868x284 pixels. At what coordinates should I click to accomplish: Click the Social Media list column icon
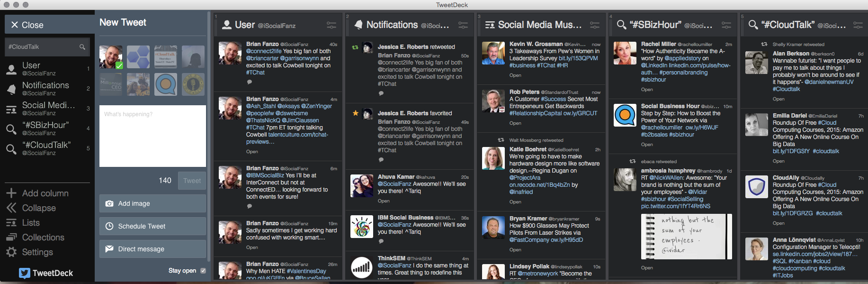coord(490,25)
